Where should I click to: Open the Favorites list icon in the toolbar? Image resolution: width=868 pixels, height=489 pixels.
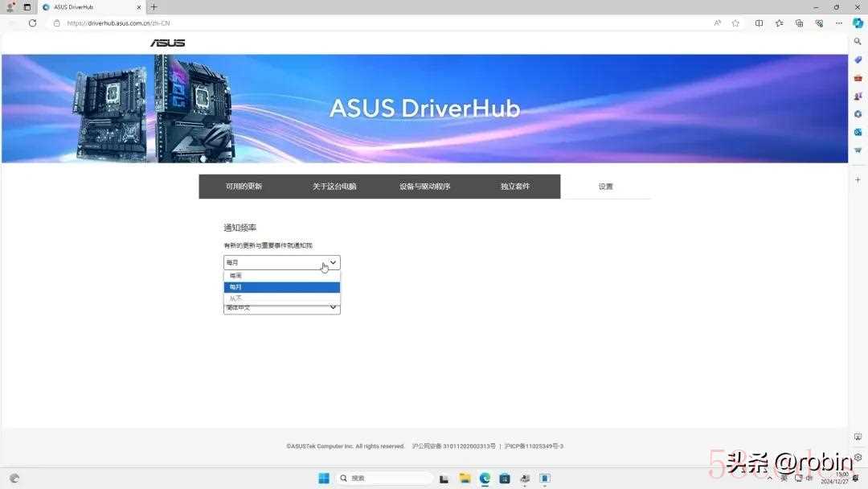click(x=780, y=23)
